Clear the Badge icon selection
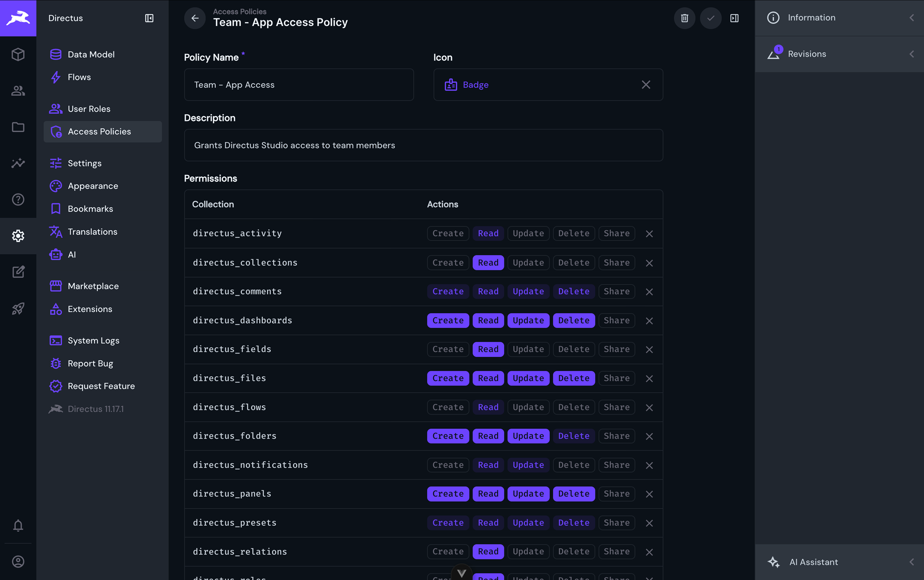The width and height of the screenshot is (924, 580). point(646,85)
